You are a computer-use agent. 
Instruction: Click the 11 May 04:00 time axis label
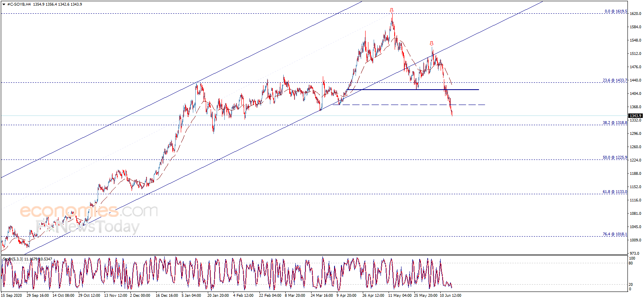[x=399, y=296]
